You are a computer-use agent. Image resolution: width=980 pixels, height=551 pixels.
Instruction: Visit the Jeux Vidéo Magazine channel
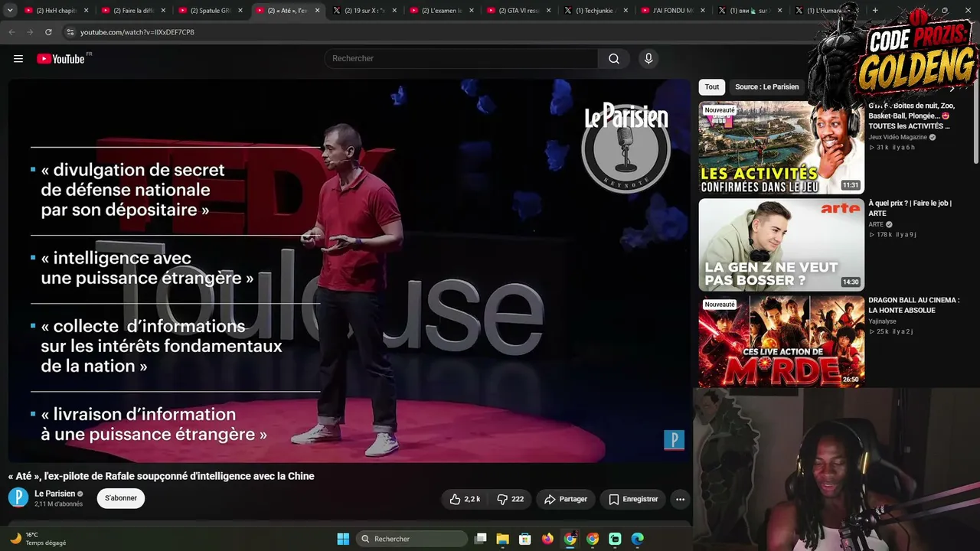[897, 137]
